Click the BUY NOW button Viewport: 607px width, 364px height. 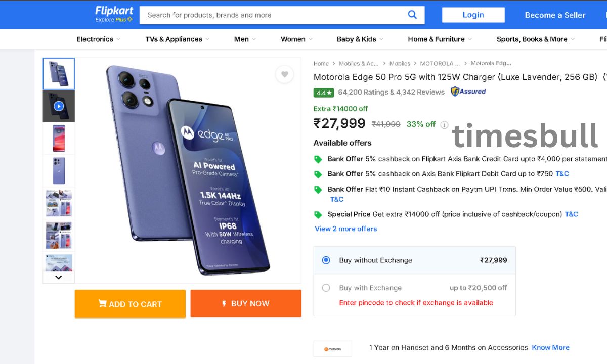tap(246, 304)
